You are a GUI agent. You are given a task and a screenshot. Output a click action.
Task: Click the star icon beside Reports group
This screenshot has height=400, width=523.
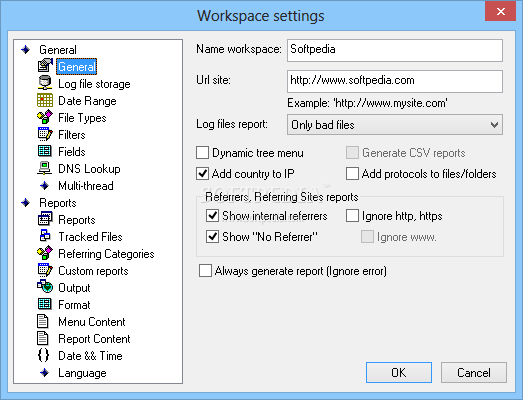click(x=25, y=203)
